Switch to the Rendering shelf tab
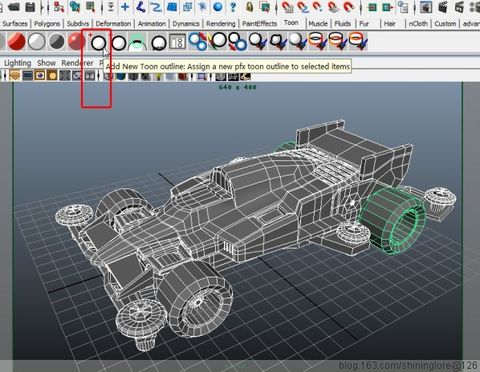 click(x=221, y=24)
